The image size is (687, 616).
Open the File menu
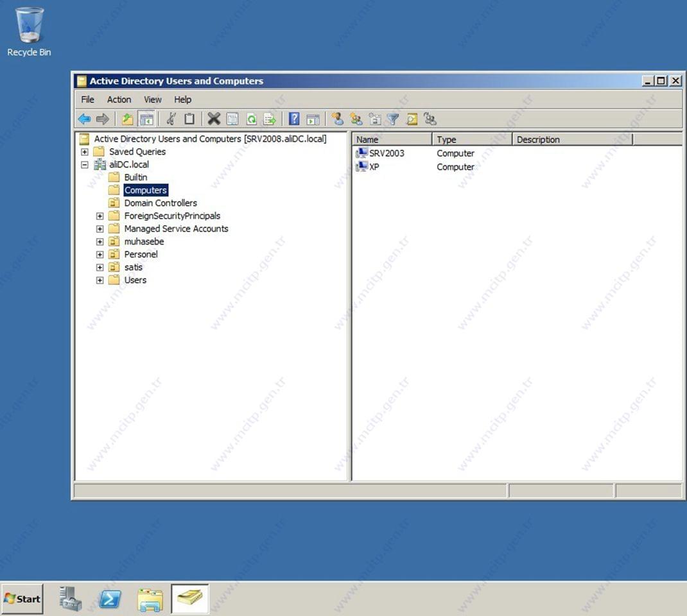pyautogui.click(x=87, y=100)
